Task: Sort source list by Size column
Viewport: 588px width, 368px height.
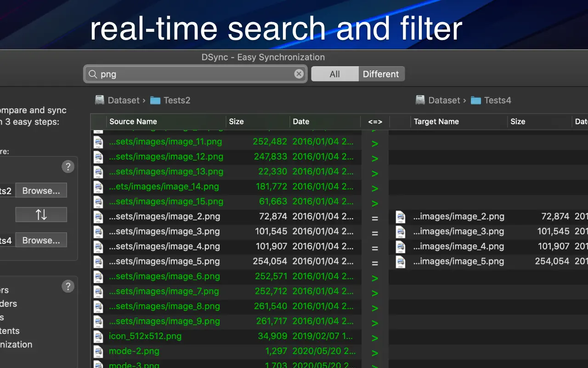Action: pos(236,121)
